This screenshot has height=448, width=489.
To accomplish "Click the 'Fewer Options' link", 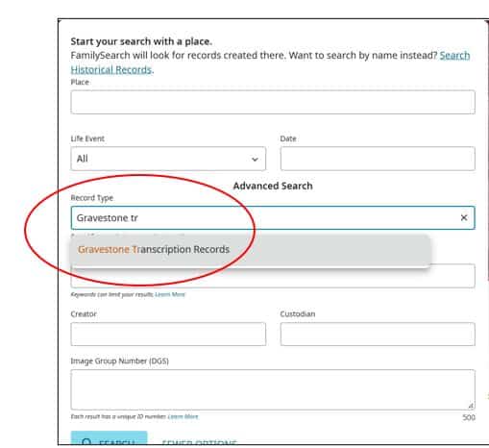I will pos(199,442).
